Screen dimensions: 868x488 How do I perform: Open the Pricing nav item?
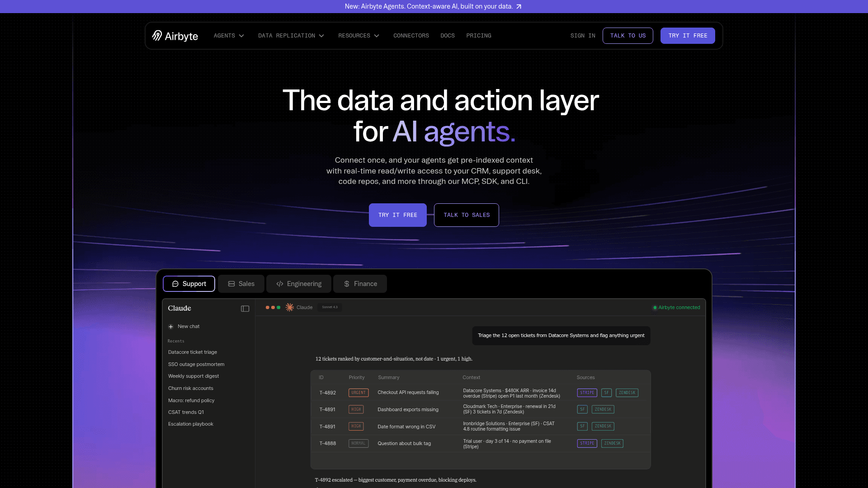(479, 36)
